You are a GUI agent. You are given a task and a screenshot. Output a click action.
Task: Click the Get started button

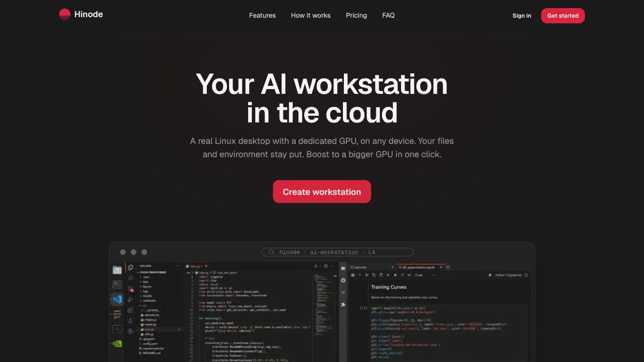[x=563, y=16]
